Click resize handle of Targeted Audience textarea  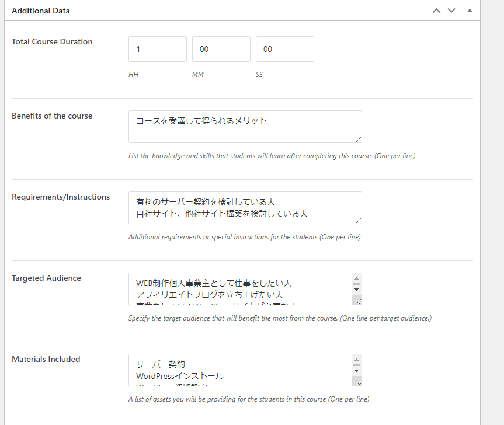click(357, 301)
